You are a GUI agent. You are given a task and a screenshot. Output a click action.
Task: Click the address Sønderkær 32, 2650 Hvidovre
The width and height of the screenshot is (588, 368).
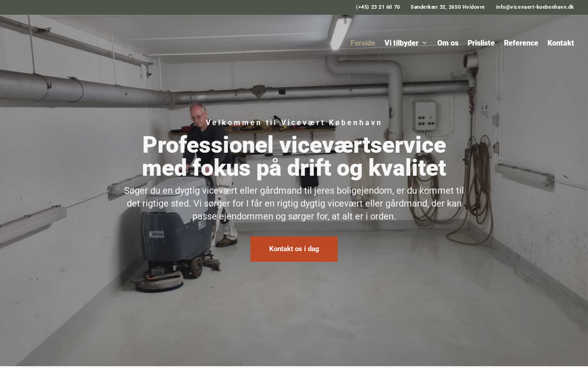click(x=447, y=7)
